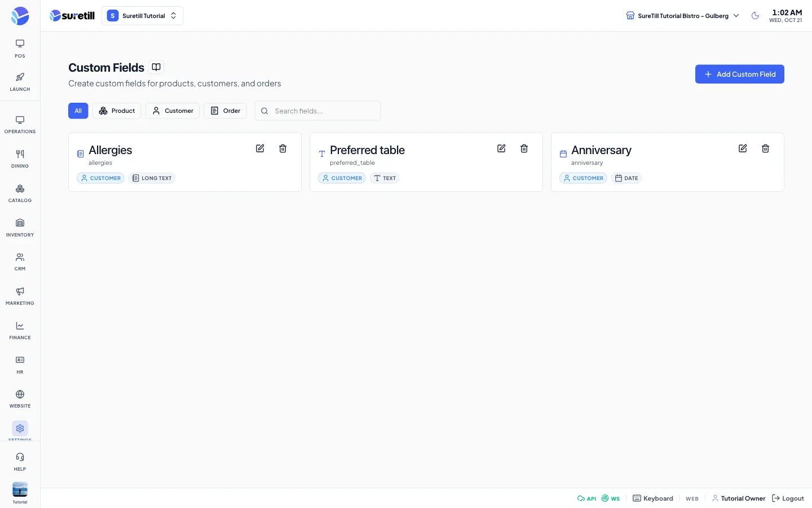Open the Launch rocket icon
The width and height of the screenshot is (812, 508).
(x=20, y=82)
